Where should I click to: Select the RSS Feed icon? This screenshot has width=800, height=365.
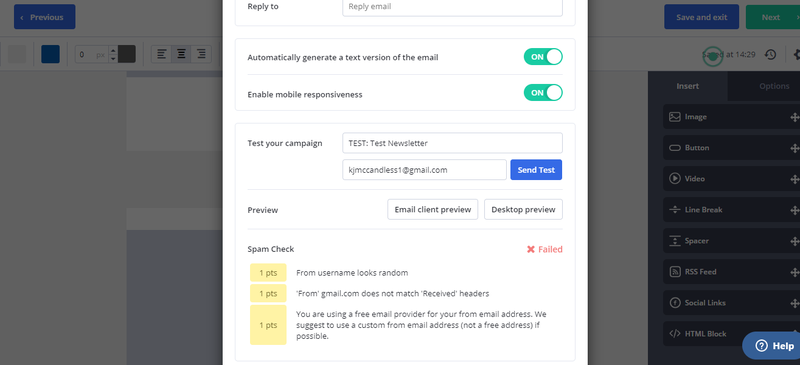click(x=674, y=272)
